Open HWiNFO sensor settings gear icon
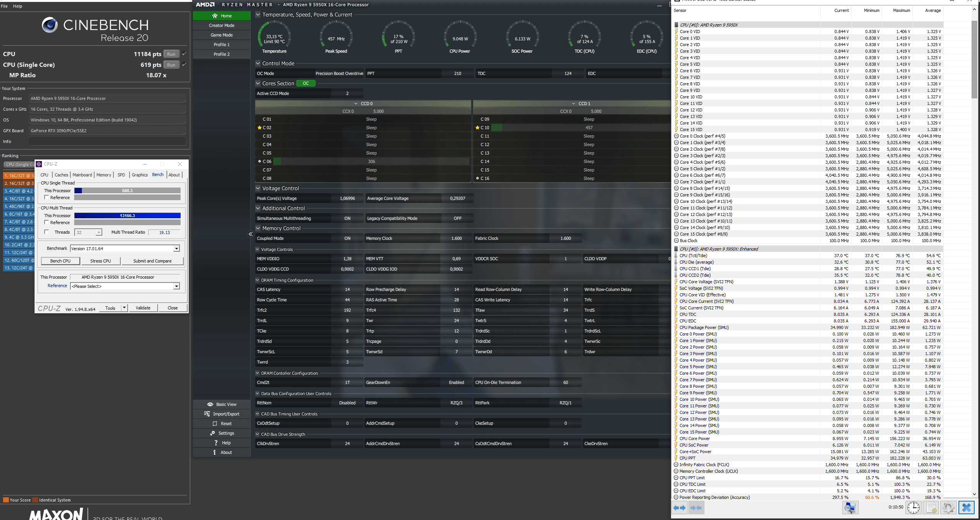 (x=948, y=508)
